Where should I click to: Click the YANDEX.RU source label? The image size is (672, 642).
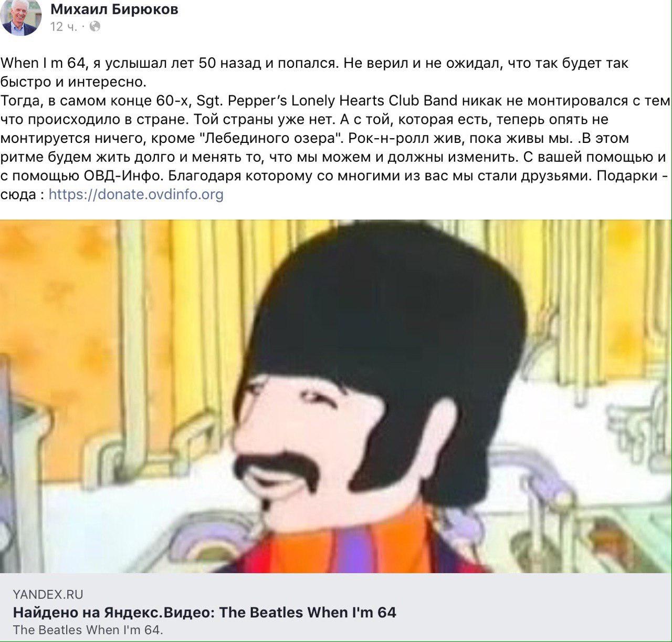point(48,595)
